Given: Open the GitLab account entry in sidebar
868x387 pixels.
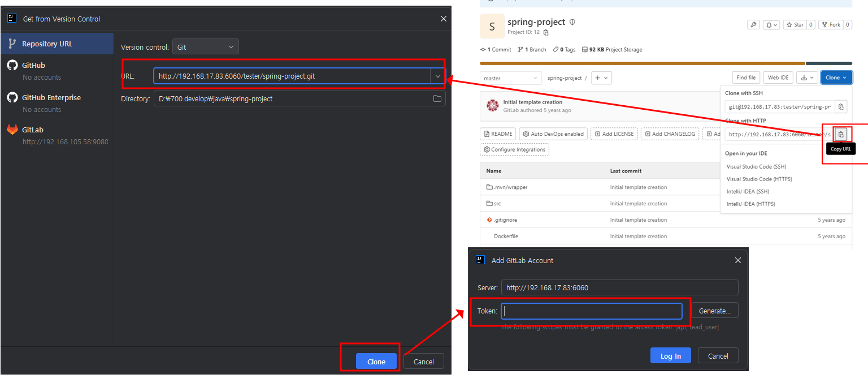Looking at the screenshot, I should click(57, 135).
